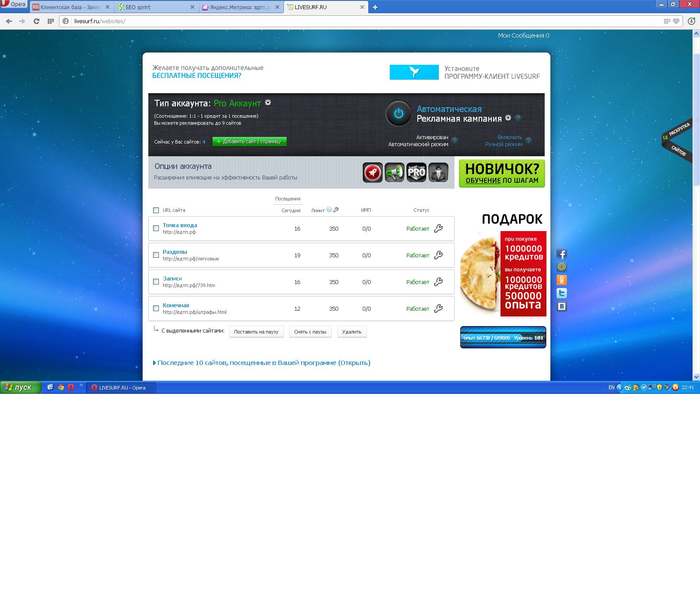Click gear icon next to Рекламная кампания
The width and height of the screenshot is (700, 614).
pos(508,118)
